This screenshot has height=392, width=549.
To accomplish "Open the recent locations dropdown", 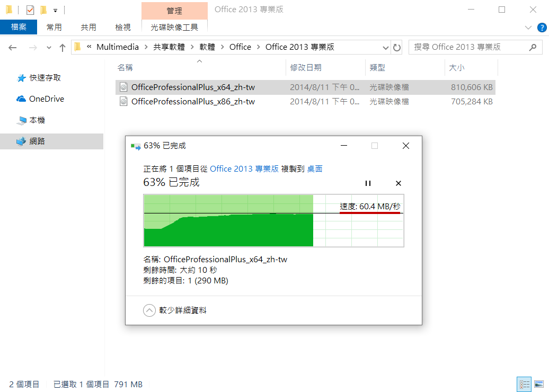I will tap(49, 48).
